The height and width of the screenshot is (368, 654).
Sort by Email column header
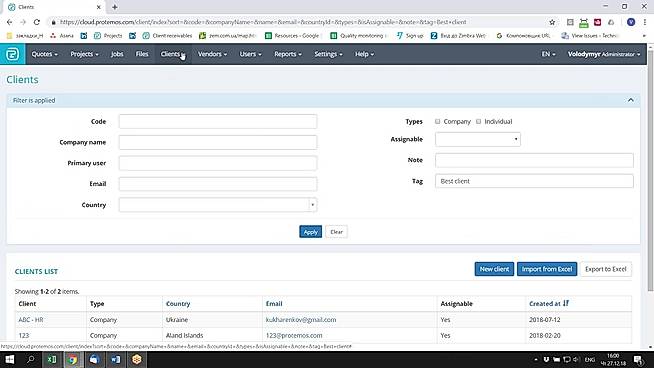[x=274, y=304]
